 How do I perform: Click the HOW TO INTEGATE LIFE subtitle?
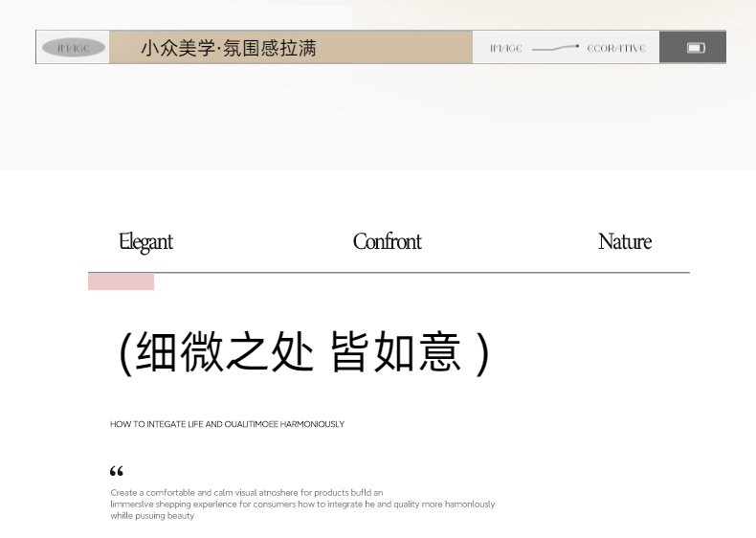[x=227, y=424]
